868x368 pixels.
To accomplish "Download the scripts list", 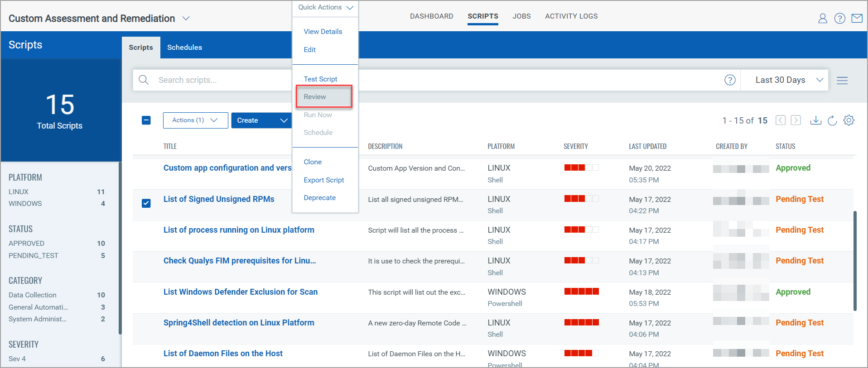I will 815,120.
